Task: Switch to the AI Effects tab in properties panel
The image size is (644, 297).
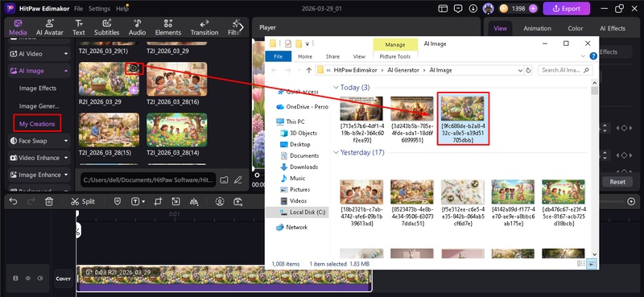Action: click(x=613, y=28)
